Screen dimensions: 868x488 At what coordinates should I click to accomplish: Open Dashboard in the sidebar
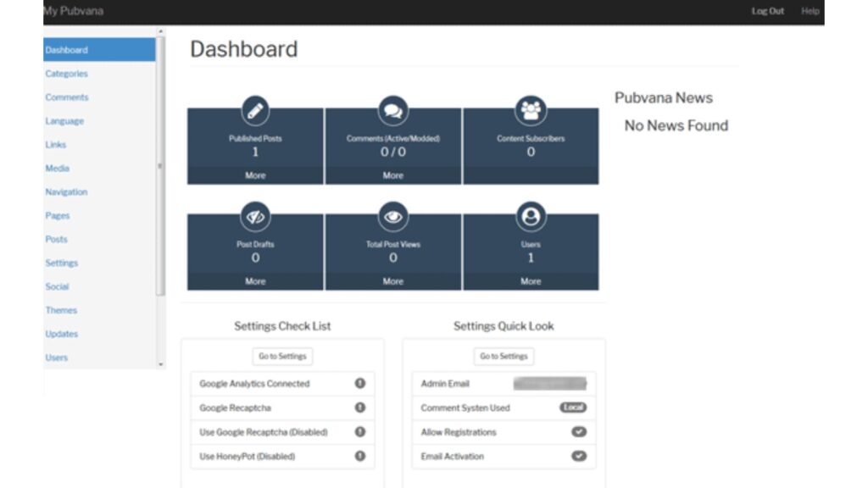(99, 50)
